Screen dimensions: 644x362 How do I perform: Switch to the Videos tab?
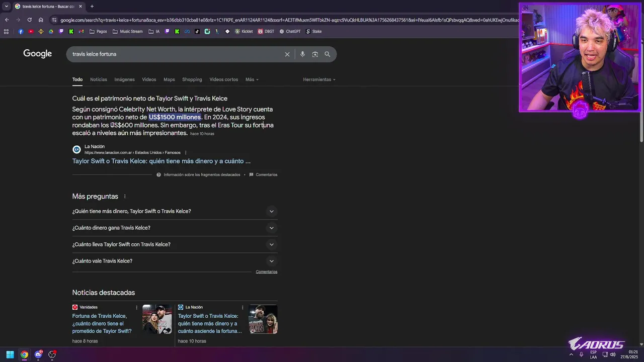[x=149, y=79]
